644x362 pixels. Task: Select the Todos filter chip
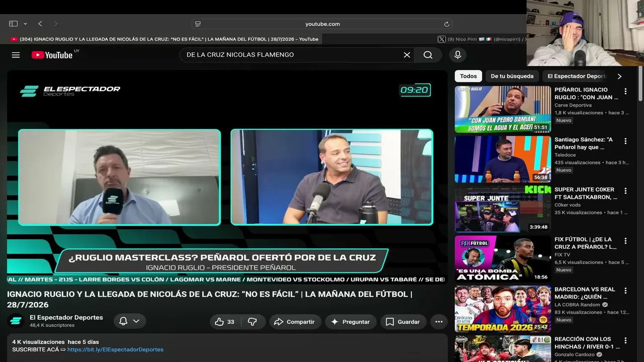(x=468, y=76)
